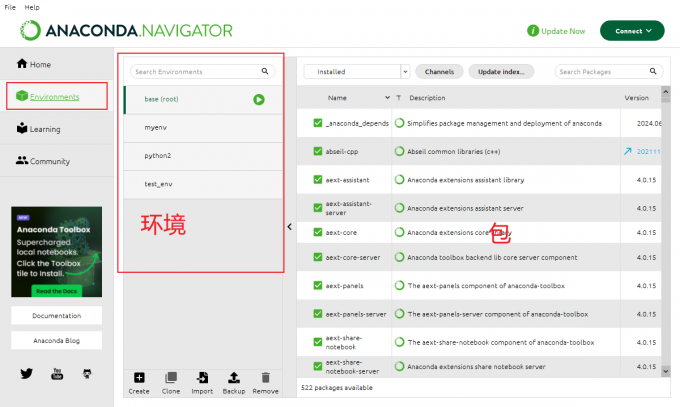Click the Update Now link
Screen dimensions: 680x407
click(563, 31)
